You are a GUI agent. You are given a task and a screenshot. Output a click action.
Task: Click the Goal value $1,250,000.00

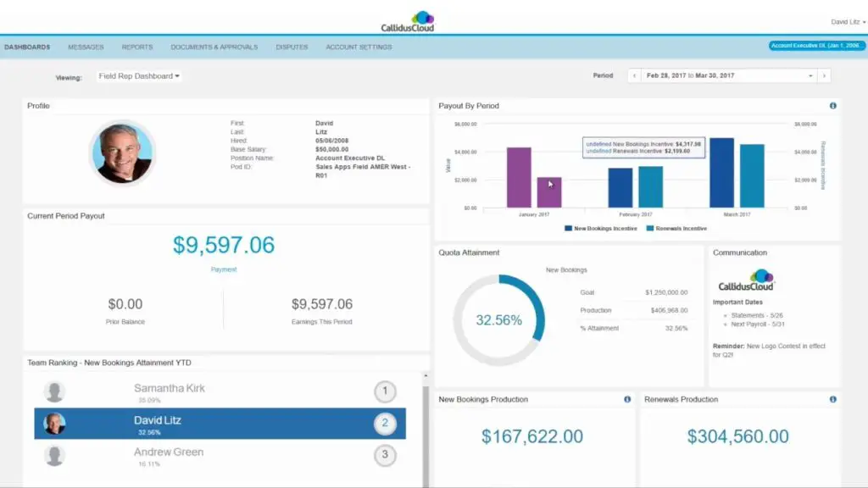666,292
